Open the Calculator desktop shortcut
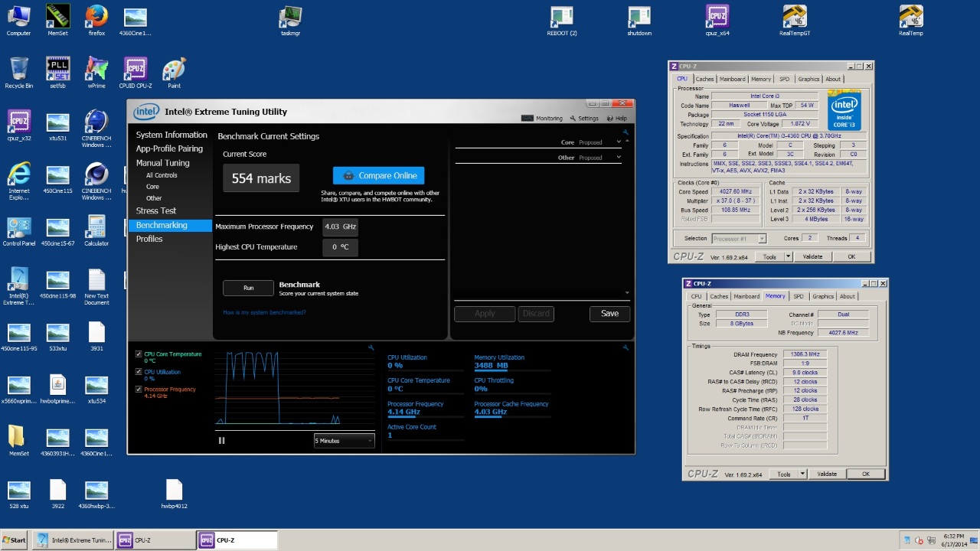Image resolution: width=980 pixels, height=551 pixels. pos(96,230)
